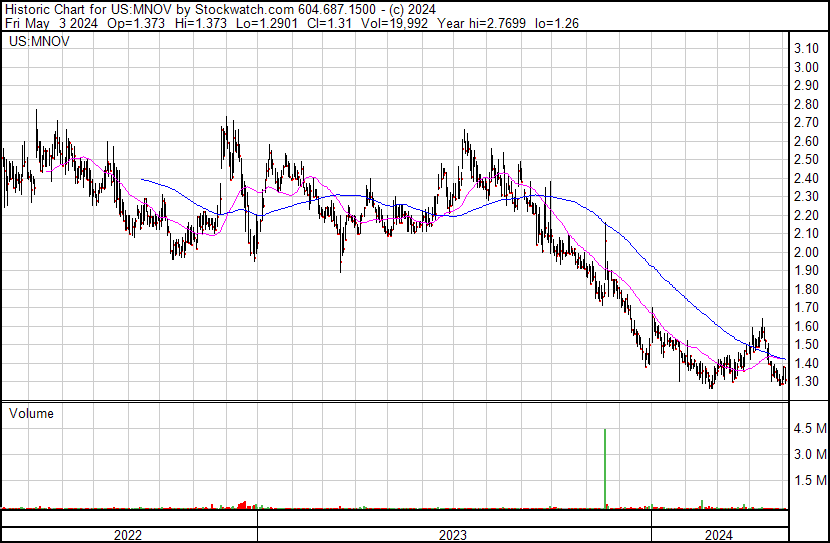Image resolution: width=830 pixels, height=543 pixels.
Task: Click the Op=1.373 opening price value
Action: coord(136,23)
